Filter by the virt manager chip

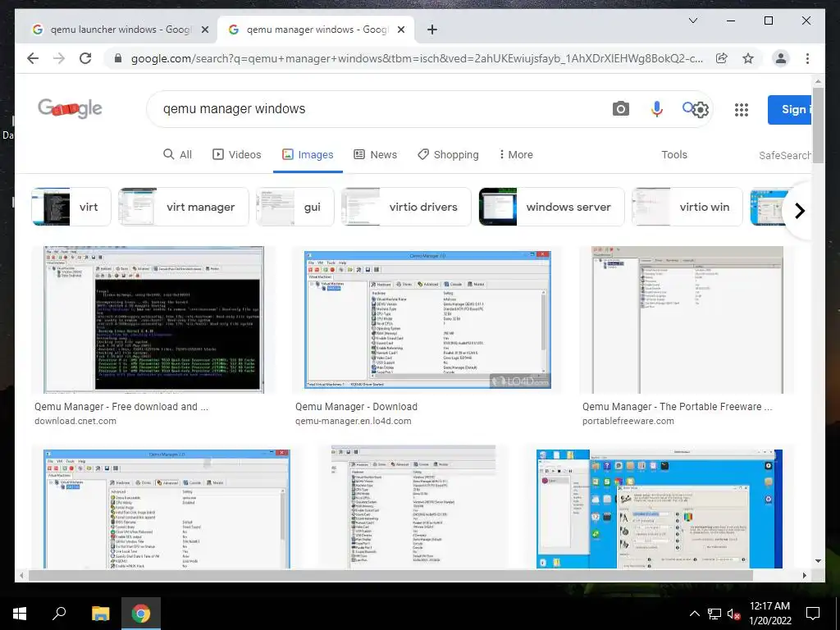point(183,207)
